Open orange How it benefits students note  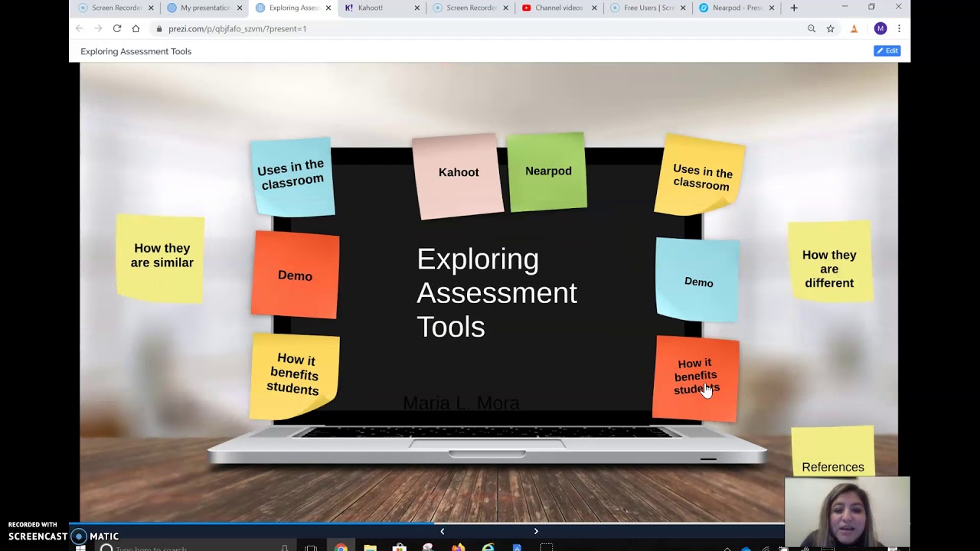[695, 377]
